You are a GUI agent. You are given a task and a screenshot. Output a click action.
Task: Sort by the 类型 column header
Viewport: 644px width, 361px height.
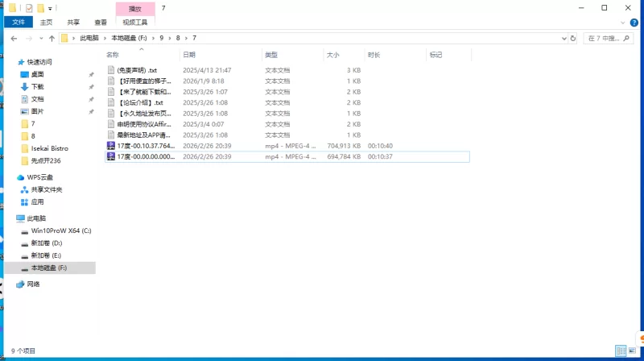(271, 55)
